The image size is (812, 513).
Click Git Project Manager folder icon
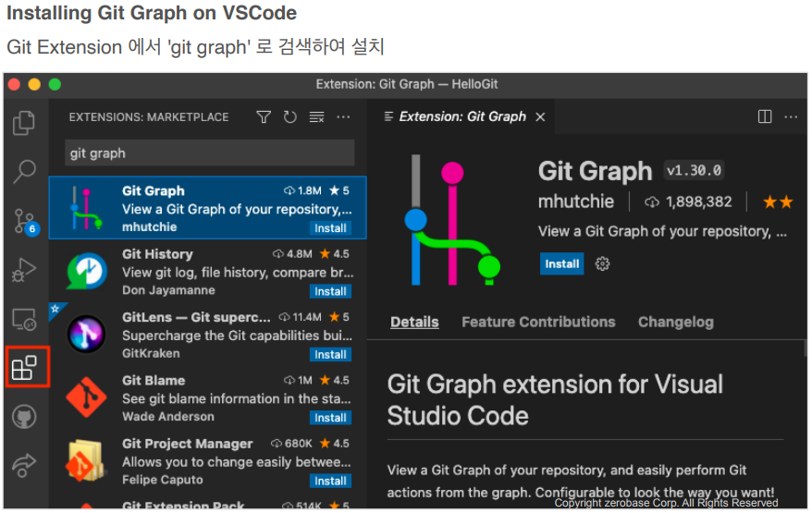point(84,460)
